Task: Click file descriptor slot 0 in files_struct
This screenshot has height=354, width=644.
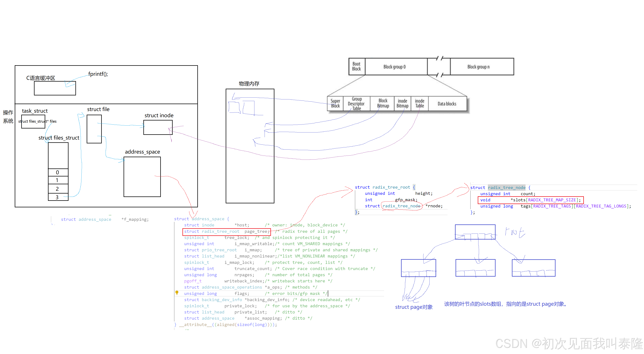Action: click(x=58, y=172)
